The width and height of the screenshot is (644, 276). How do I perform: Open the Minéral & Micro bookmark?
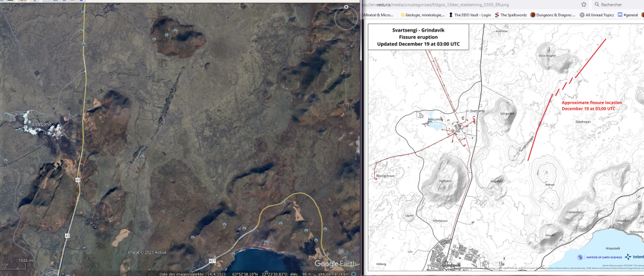[377, 15]
